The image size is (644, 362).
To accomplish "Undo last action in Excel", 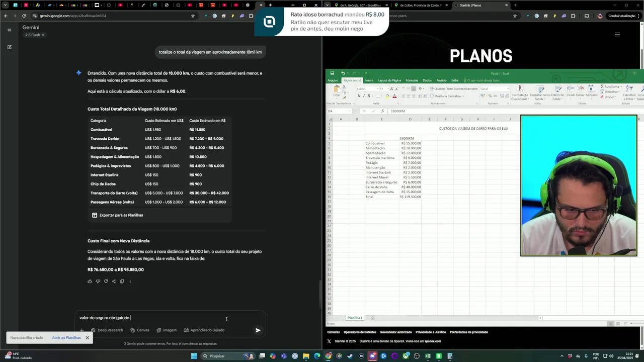I will [343, 73].
